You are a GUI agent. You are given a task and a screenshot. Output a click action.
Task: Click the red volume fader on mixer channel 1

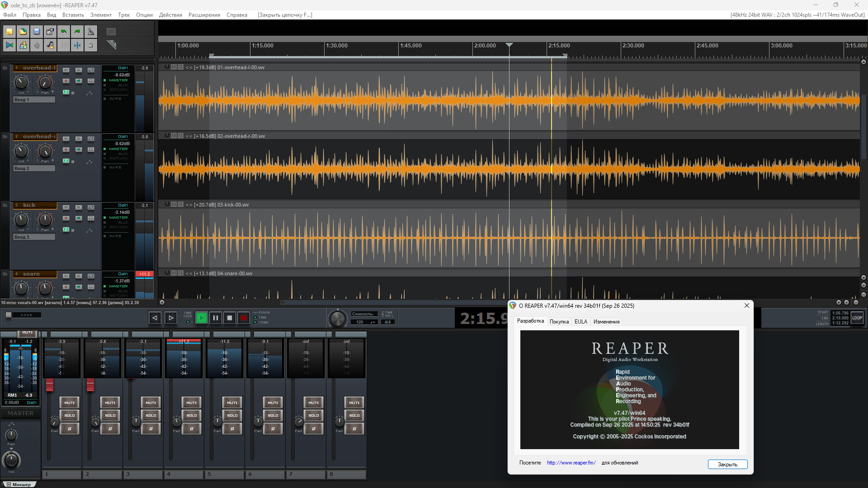point(50,385)
